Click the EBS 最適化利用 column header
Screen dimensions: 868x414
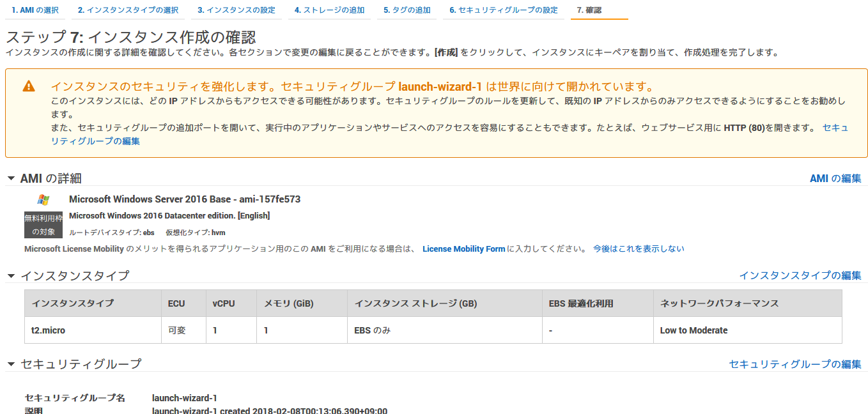pyautogui.click(x=598, y=303)
